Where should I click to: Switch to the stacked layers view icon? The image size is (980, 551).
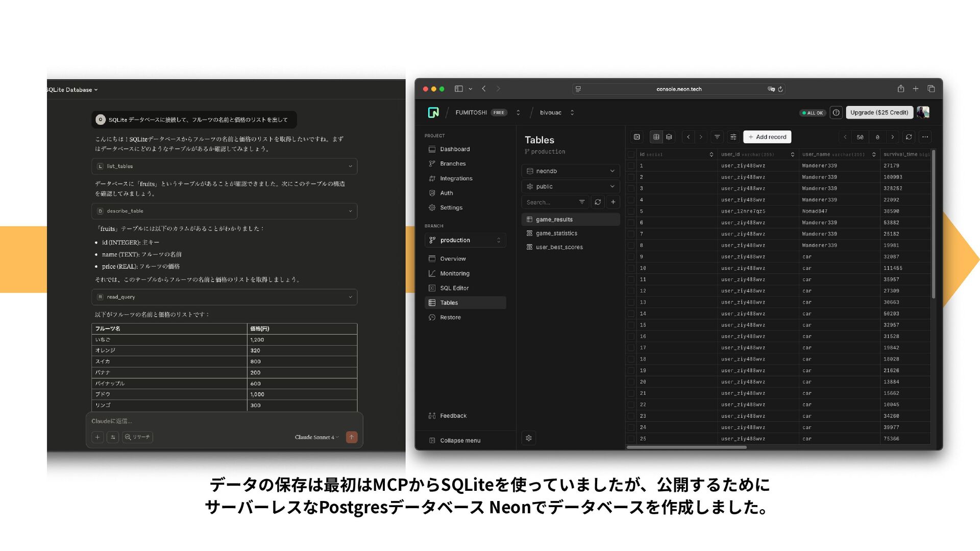(x=669, y=137)
